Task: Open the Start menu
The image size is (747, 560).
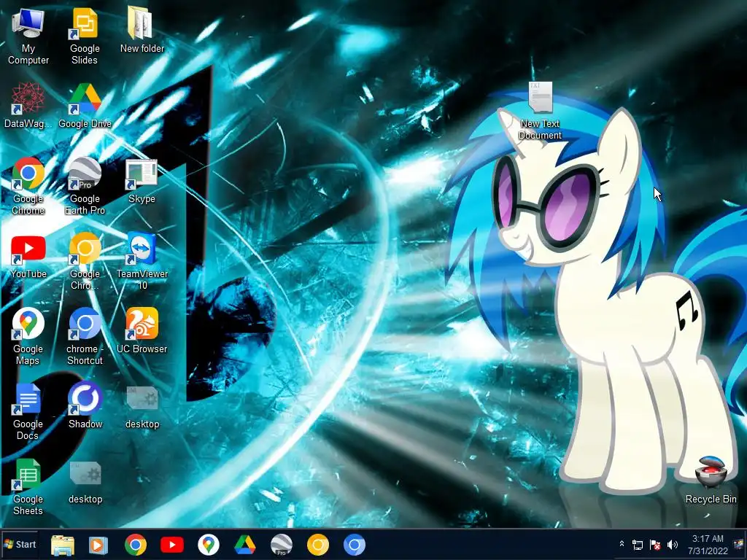Action: (x=20, y=544)
